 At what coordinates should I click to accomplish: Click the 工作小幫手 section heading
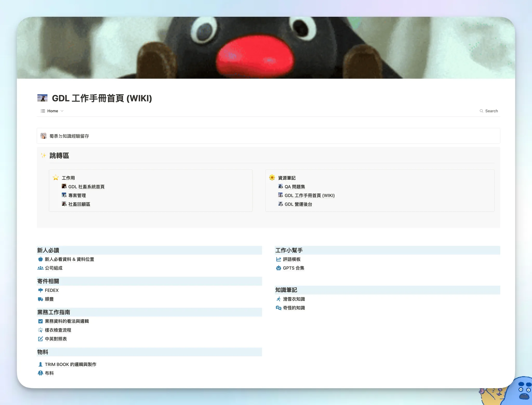pos(289,250)
